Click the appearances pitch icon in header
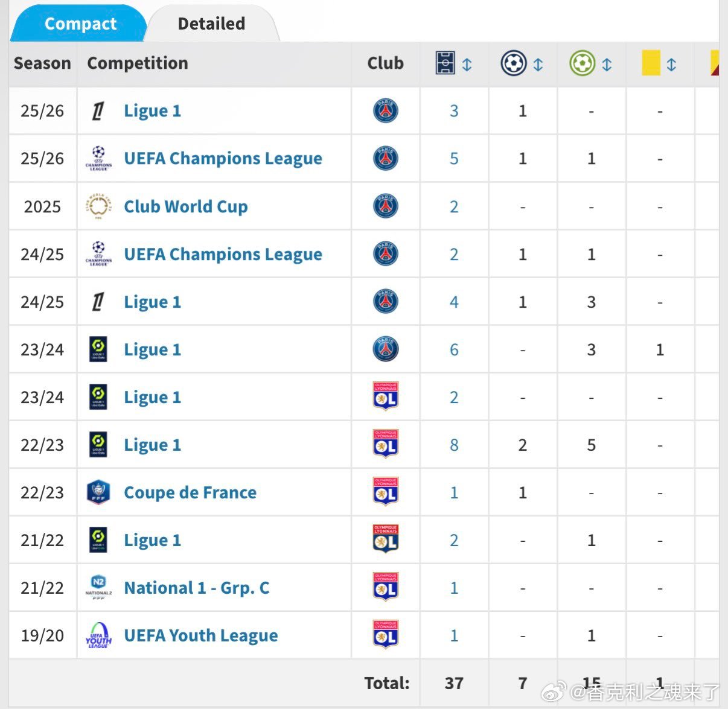The width and height of the screenshot is (728, 709). tap(445, 63)
